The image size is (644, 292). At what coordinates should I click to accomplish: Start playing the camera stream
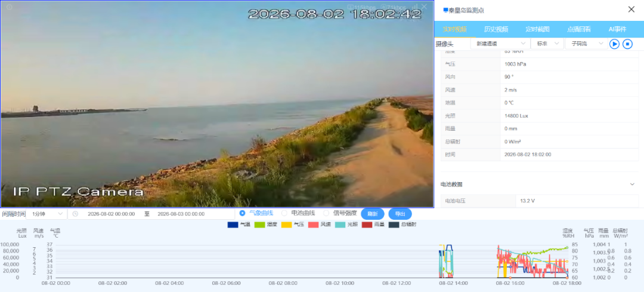[x=614, y=44]
